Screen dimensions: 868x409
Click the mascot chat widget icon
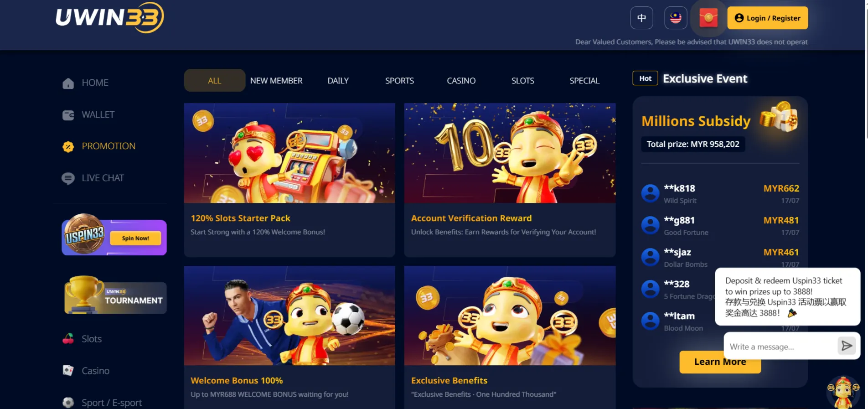point(843,392)
